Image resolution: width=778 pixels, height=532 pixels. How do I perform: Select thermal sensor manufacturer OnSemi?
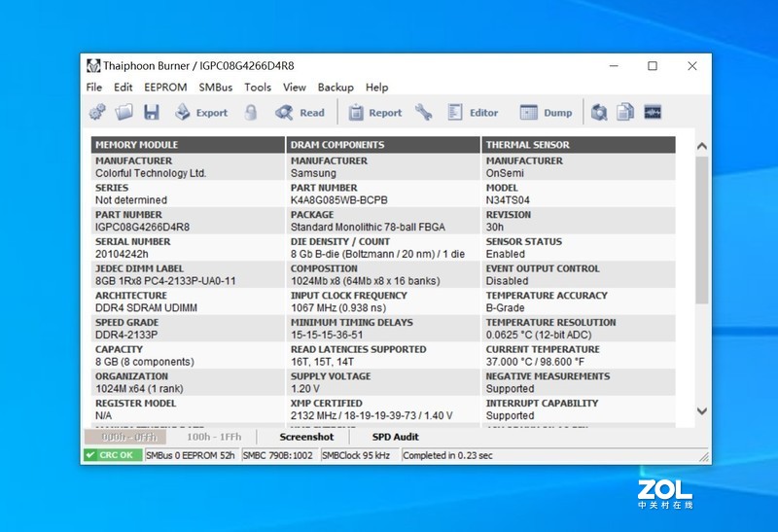pos(505,174)
